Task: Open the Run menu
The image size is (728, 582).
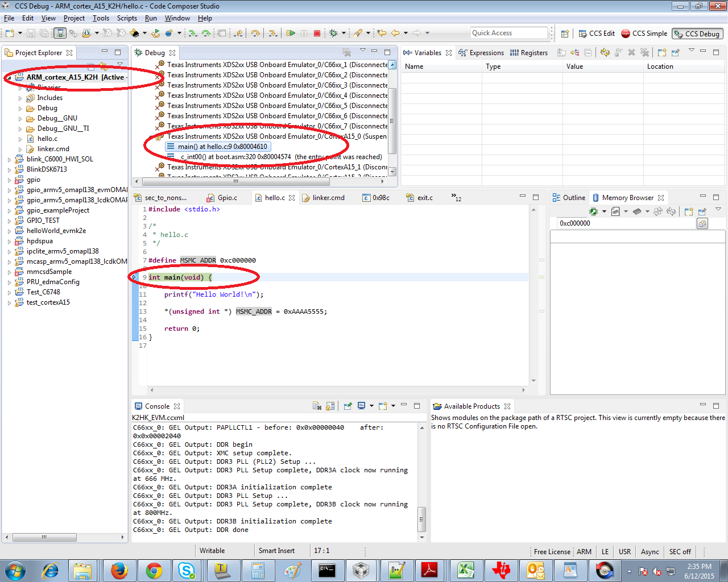Action: pyautogui.click(x=151, y=18)
